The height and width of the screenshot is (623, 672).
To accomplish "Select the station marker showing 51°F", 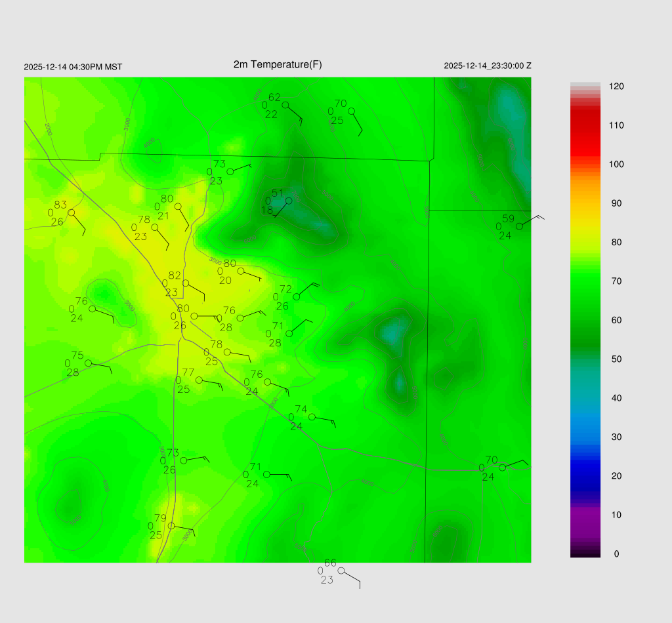I will pyautogui.click(x=288, y=201).
